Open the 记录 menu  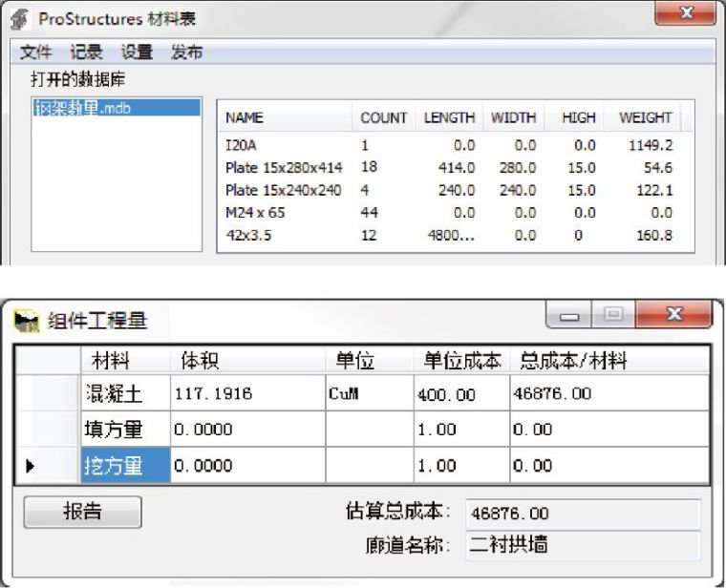pyautogui.click(x=86, y=52)
